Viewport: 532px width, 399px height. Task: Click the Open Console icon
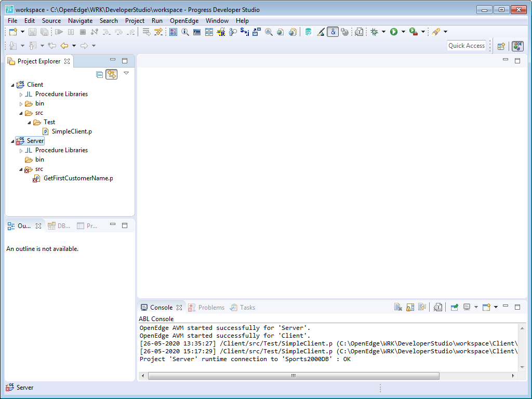point(486,308)
